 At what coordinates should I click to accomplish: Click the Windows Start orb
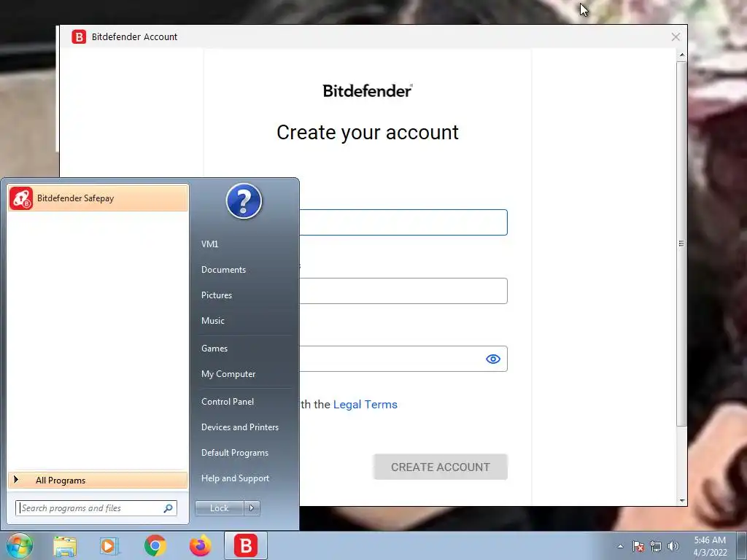20,545
